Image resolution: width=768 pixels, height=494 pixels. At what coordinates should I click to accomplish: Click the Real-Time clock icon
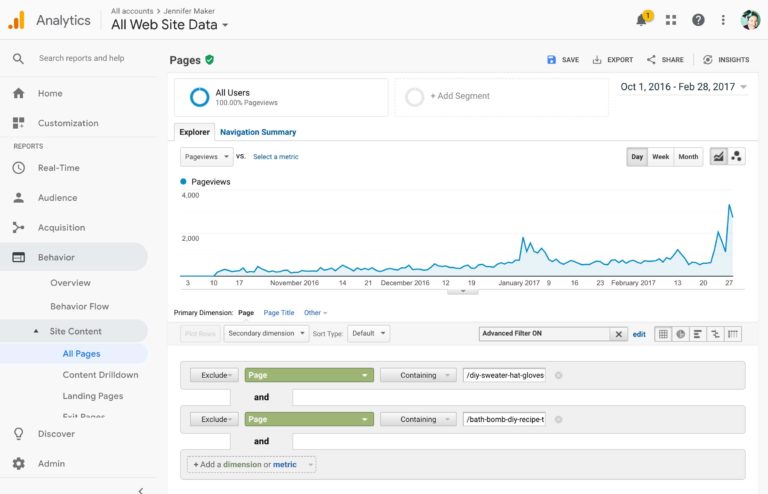[19, 168]
